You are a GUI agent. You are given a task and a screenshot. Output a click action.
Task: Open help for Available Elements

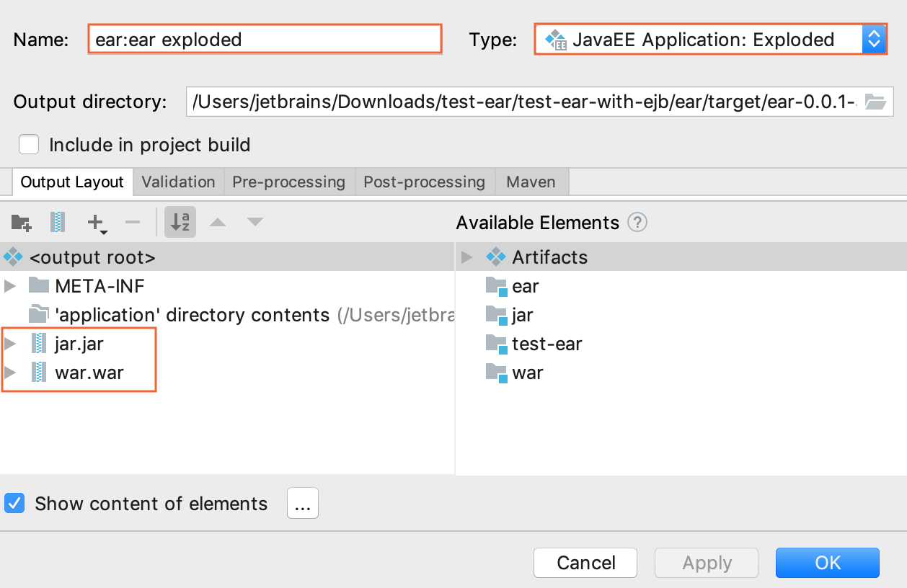coord(637,223)
